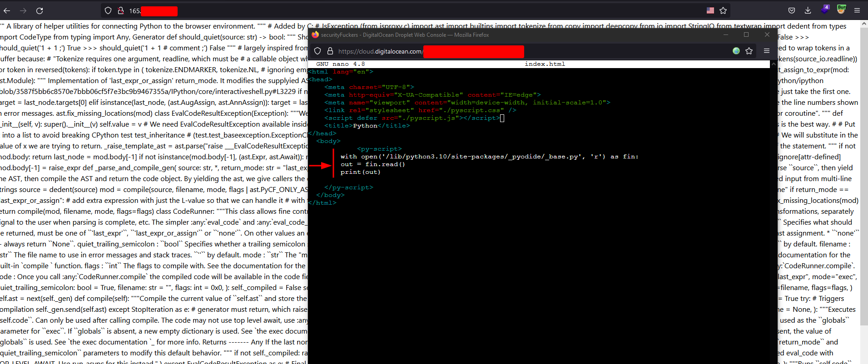Image resolution: width=868 pixels, height=364 pixels.
Task: Open the Save to Pocket icon
Action: coord(792,10)
